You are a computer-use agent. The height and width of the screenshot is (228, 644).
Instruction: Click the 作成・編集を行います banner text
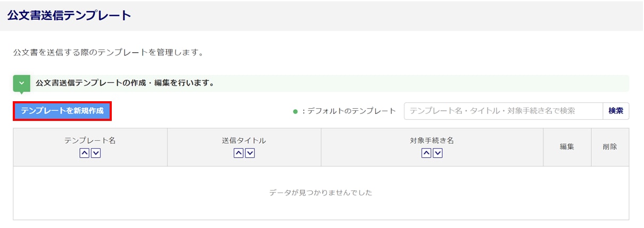tap(125, 83)
